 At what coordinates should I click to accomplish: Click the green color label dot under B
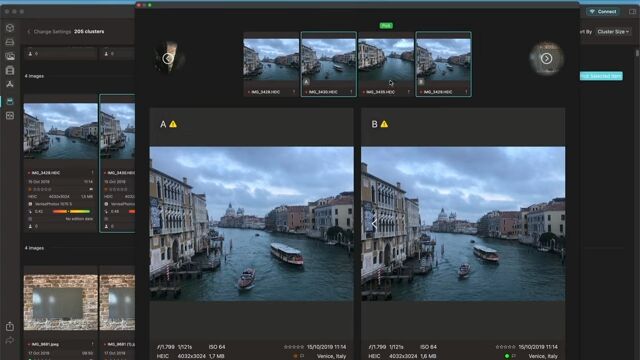(507, 356)
